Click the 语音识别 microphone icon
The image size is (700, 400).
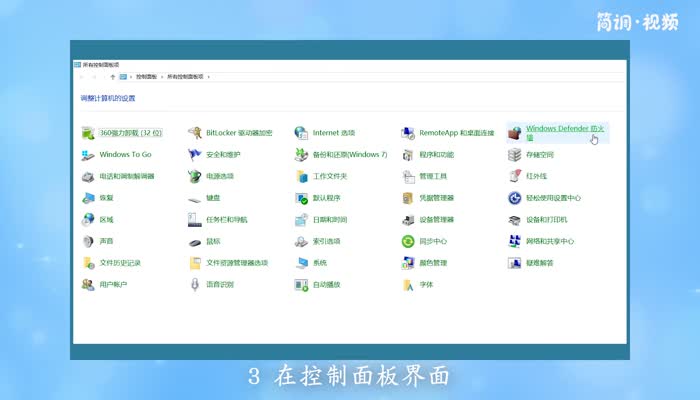pyautogui.click(x=195, y=284)
